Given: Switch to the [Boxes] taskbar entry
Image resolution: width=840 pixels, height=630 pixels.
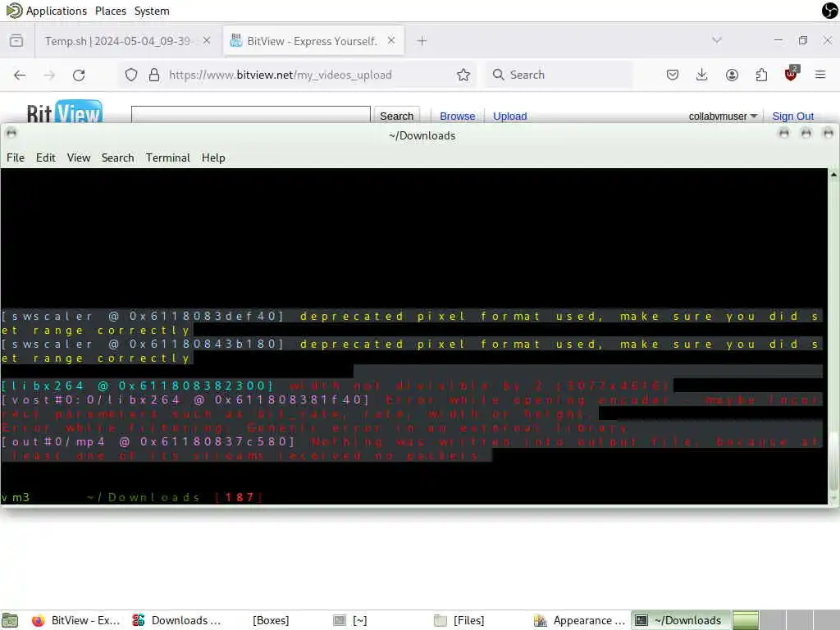Looking at the screenshot, I should pos(271,620).
